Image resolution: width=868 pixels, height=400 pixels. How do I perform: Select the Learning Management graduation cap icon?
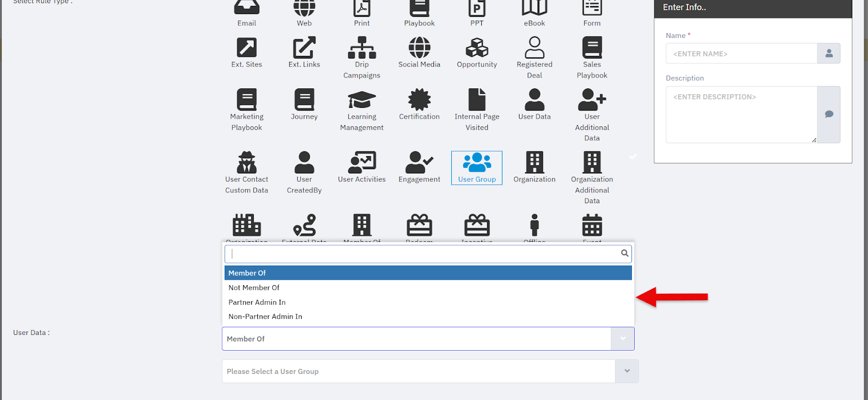(x=361, y=100)
